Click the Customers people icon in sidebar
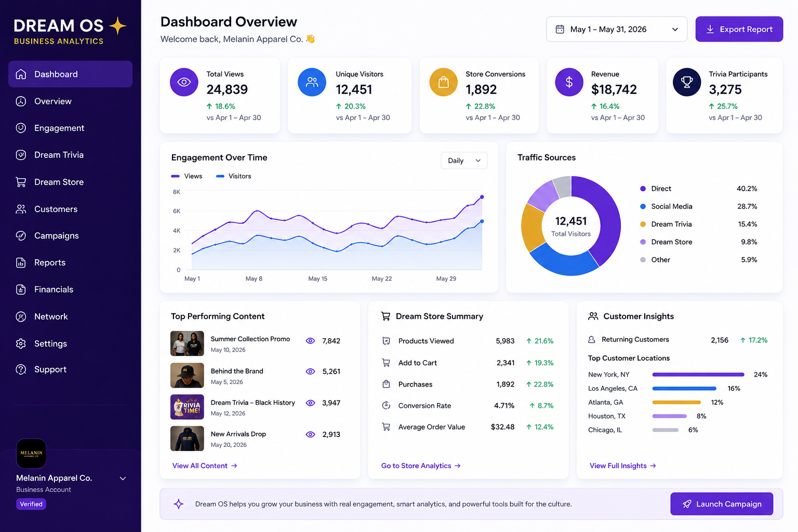Image resolution: width=798 pixels, height=532 pixels. point(21,209)
